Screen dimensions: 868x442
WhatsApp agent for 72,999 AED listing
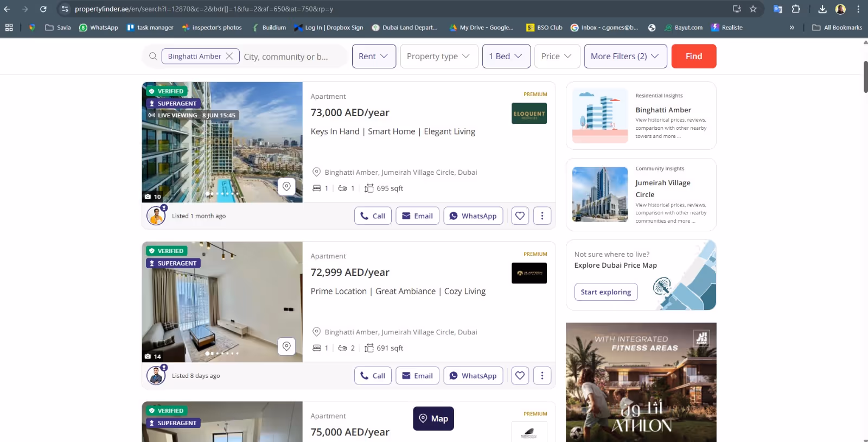[x=473, y=375]
